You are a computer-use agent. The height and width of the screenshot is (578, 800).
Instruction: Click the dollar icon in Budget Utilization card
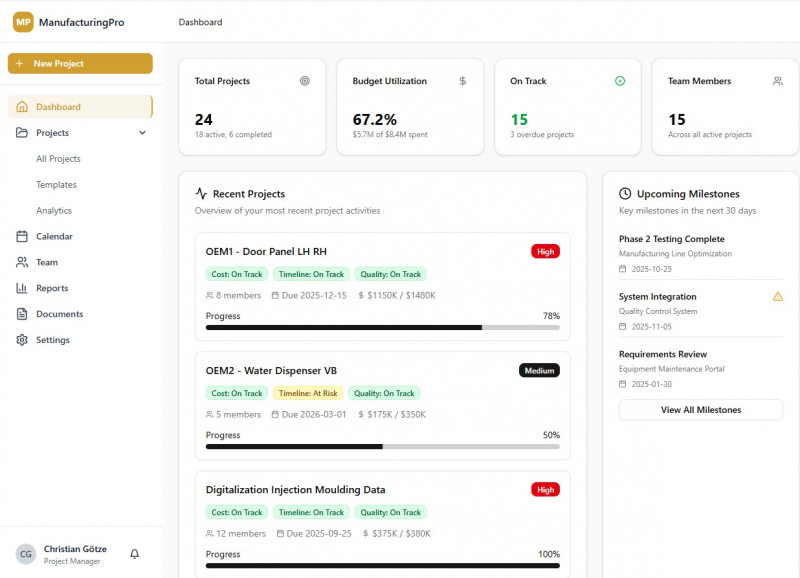click(462, 81)
